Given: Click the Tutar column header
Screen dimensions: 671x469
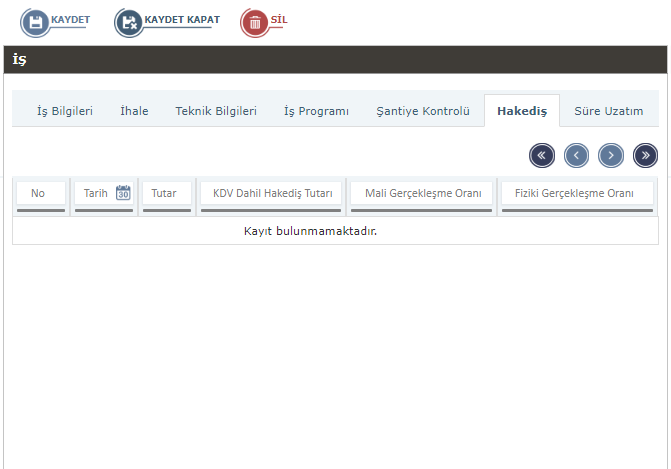Looking at the screenshot, I should (x=164, y=193).
